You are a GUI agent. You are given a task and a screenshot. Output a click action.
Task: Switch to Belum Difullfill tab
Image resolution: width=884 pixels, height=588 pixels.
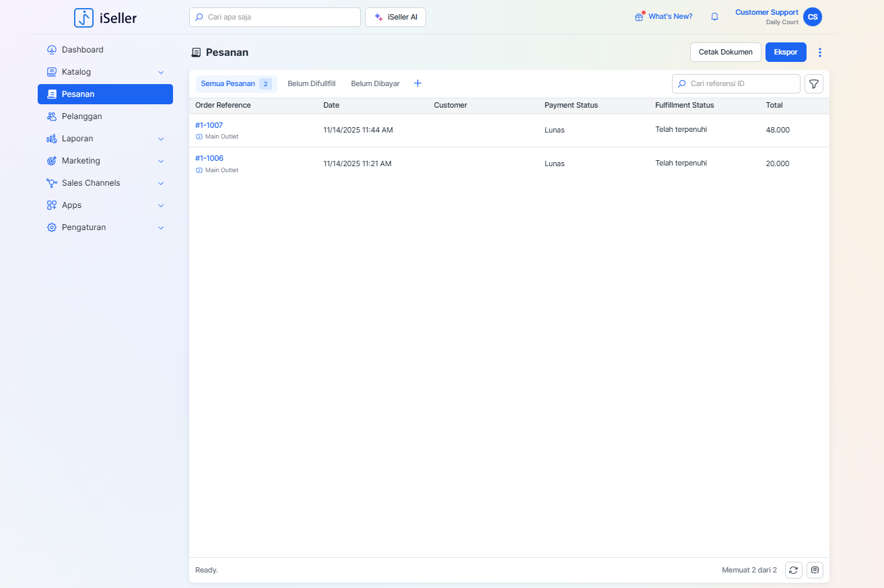click(311, 84)
